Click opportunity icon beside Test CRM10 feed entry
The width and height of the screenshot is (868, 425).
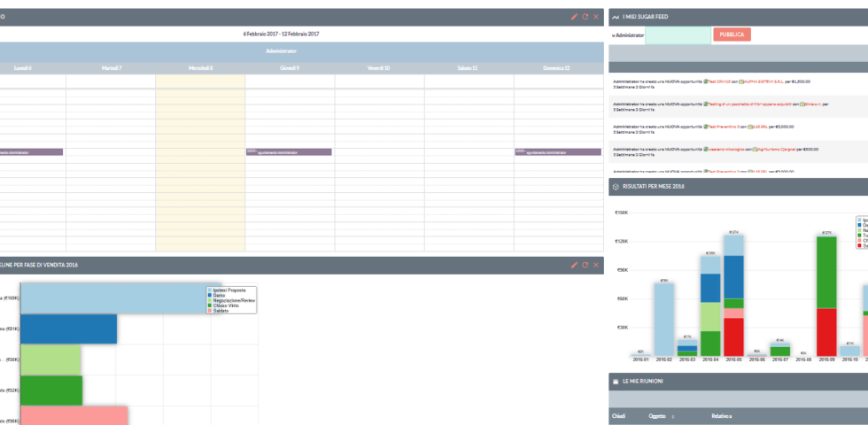pos(705,81)
